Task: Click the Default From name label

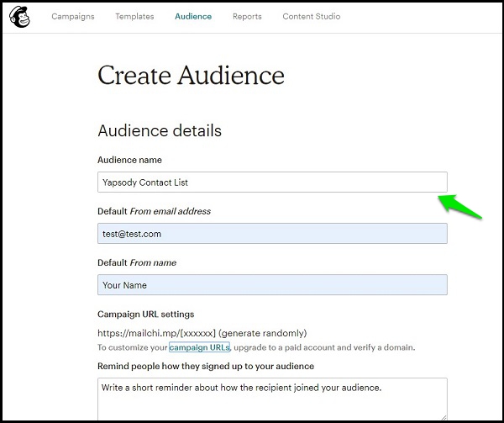Action: (137, 262)
